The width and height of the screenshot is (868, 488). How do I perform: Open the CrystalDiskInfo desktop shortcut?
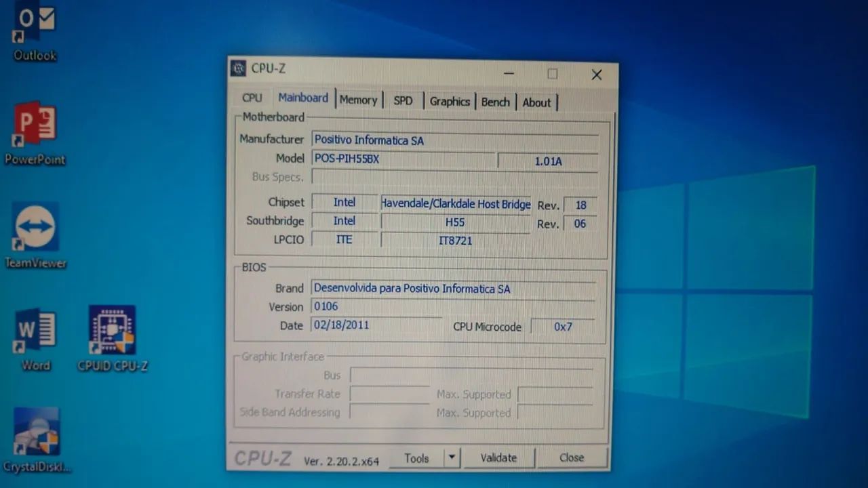37,441
